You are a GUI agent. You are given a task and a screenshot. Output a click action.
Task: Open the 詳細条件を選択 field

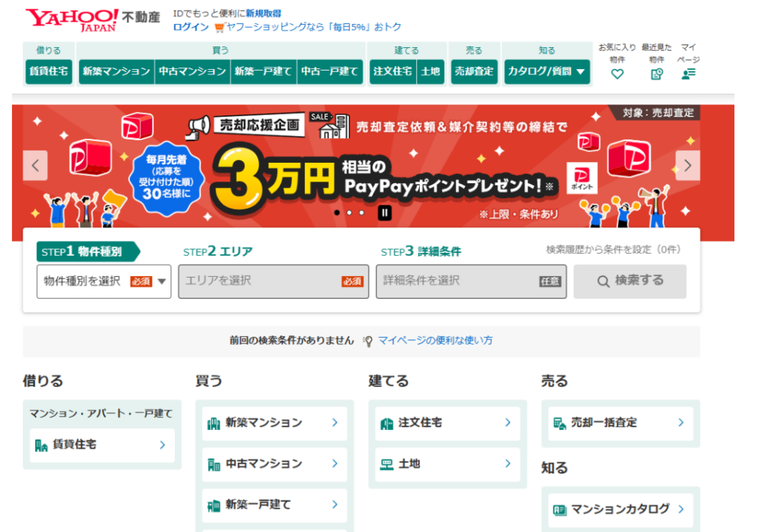click(x=472, y=281)
